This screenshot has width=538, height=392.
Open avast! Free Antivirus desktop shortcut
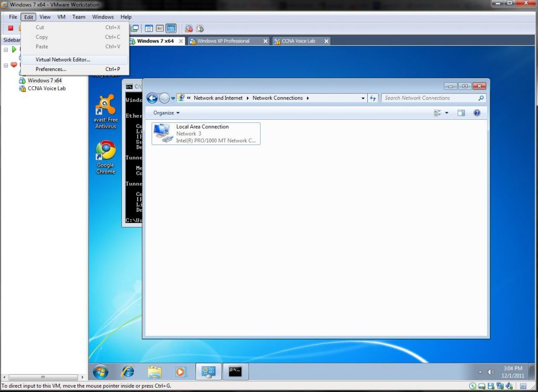click(106, 111)
